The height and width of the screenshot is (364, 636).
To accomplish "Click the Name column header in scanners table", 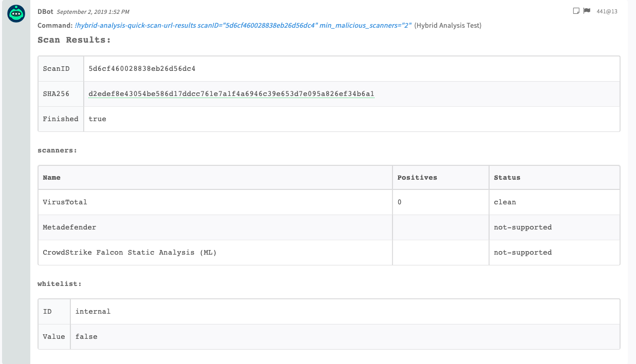I will pyautogui.click(x=52, y=178).
